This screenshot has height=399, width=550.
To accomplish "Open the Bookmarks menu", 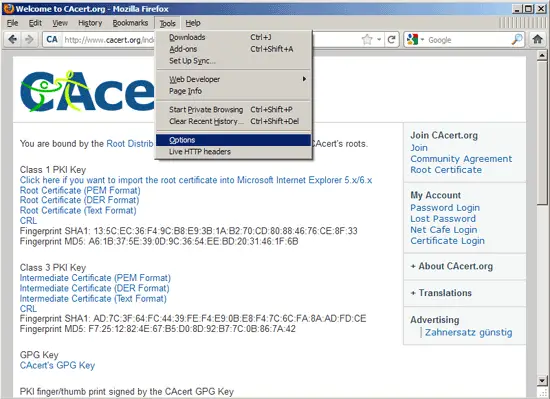I will click(130, 23).
